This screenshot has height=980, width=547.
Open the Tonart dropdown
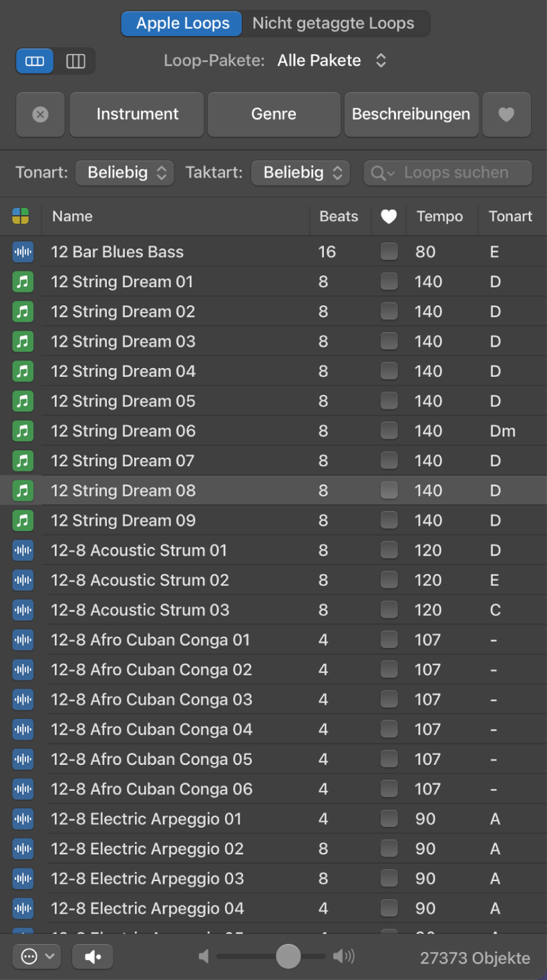tap(124, 173)
